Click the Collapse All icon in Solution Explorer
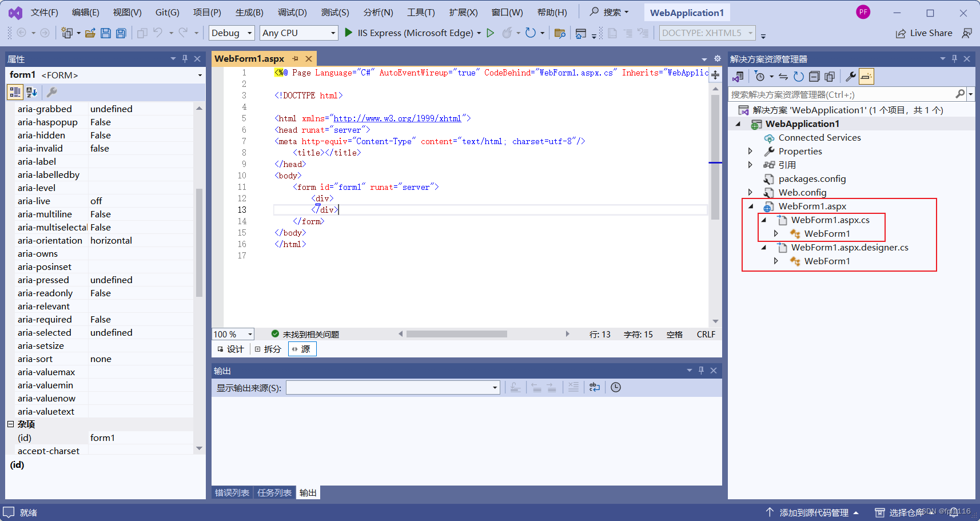The image size is (980, 521). click(814, 77)
